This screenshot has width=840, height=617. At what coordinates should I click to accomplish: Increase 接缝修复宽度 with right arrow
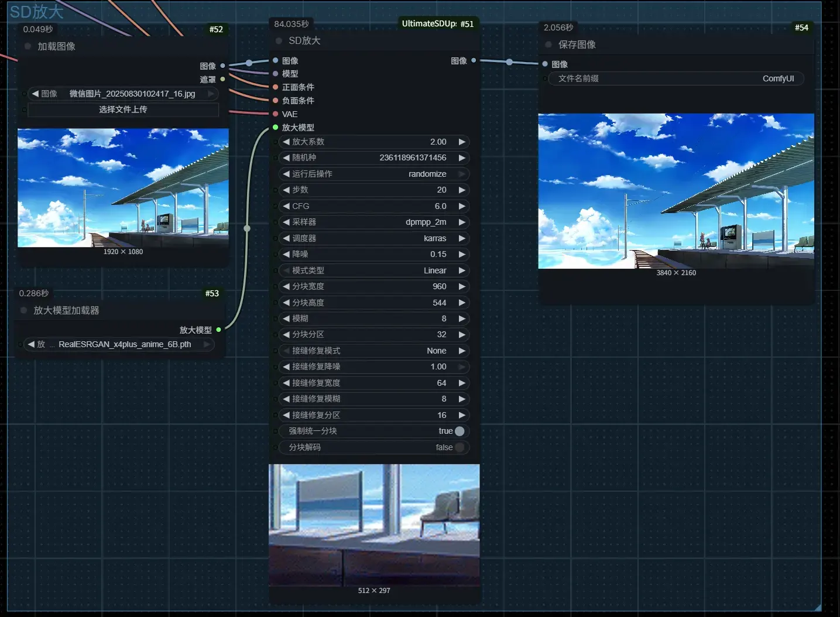coord(462,383)
